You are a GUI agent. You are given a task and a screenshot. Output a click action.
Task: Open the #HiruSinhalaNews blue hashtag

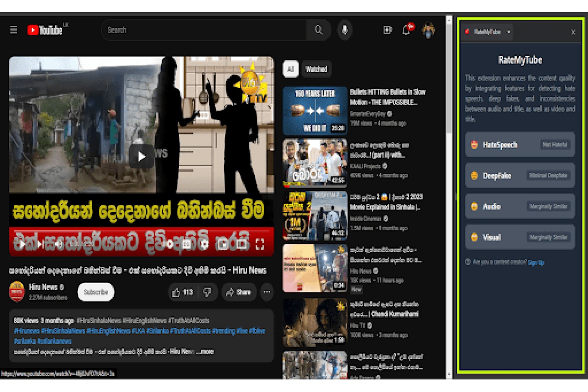[63, 331]
